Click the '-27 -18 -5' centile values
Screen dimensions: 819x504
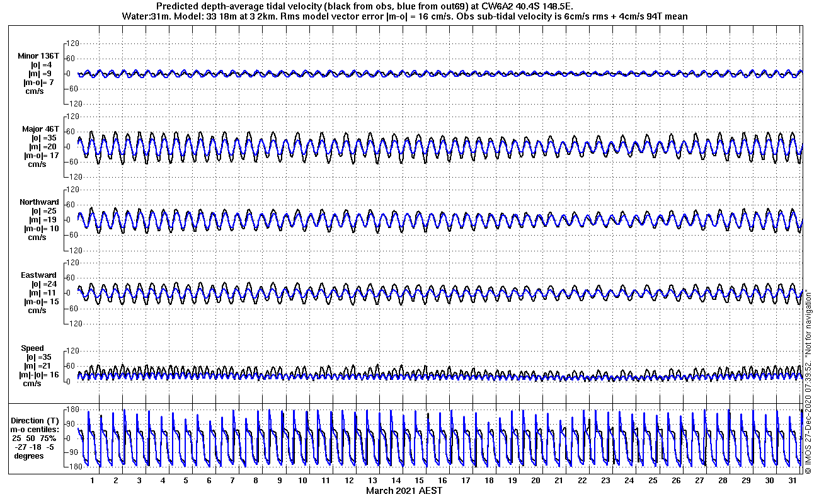[x=34, y=447]
